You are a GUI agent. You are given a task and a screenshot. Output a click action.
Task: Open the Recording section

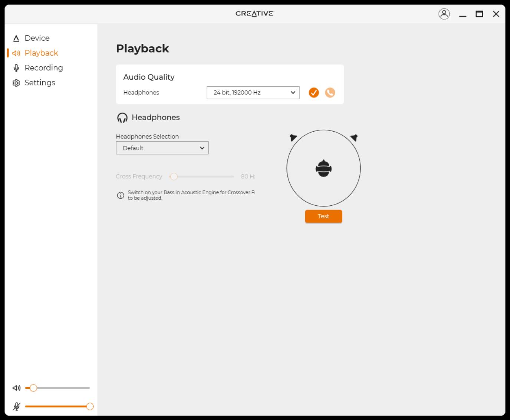pyautogui.click(x=43, y=68)
